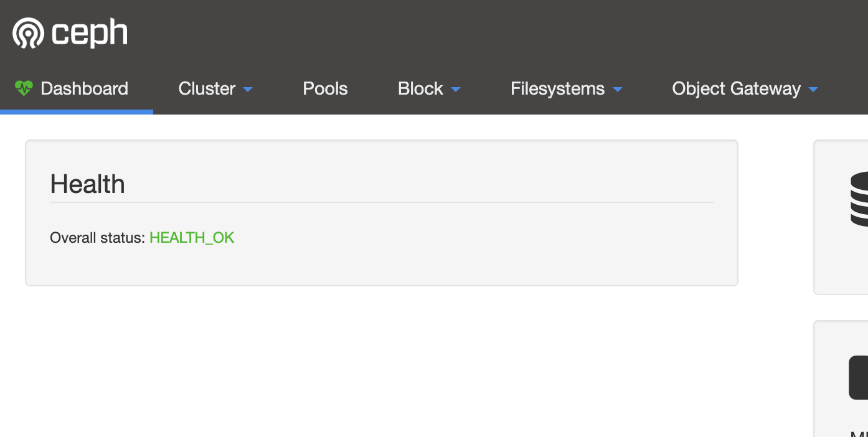Screen dimensions: 868x437
Task: Click the Ceph octopus logo icon
Action: coord(28,33)
